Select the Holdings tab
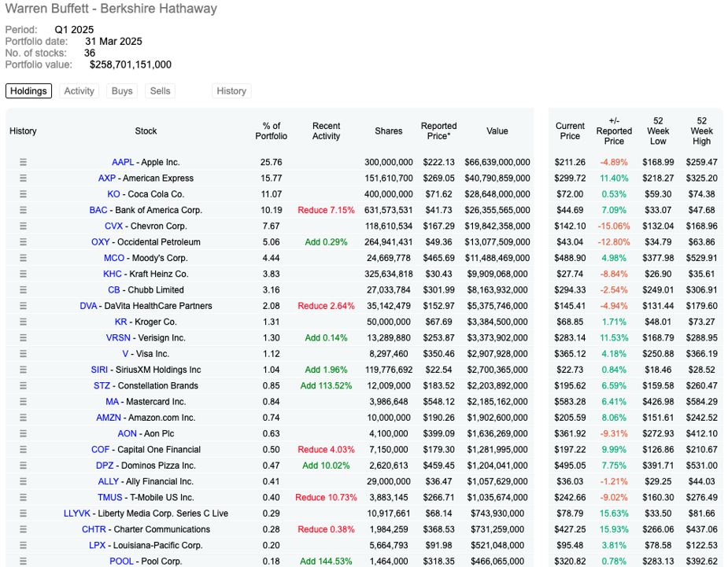 pos(28,91)
